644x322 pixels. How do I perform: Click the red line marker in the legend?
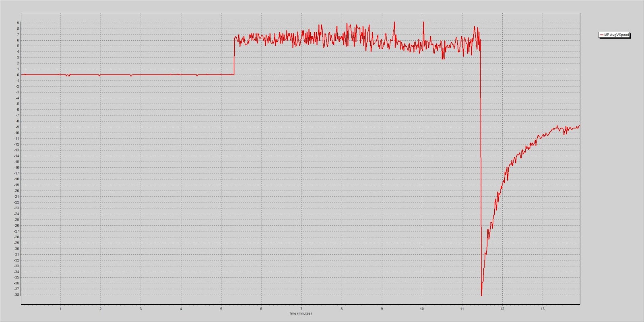pyautogui.click(x=601, y=35)
